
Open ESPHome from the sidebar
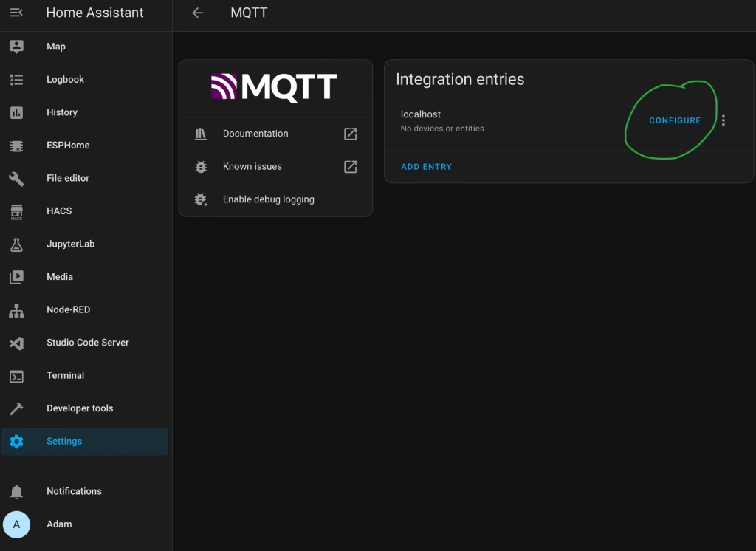[x=69, y=145]
